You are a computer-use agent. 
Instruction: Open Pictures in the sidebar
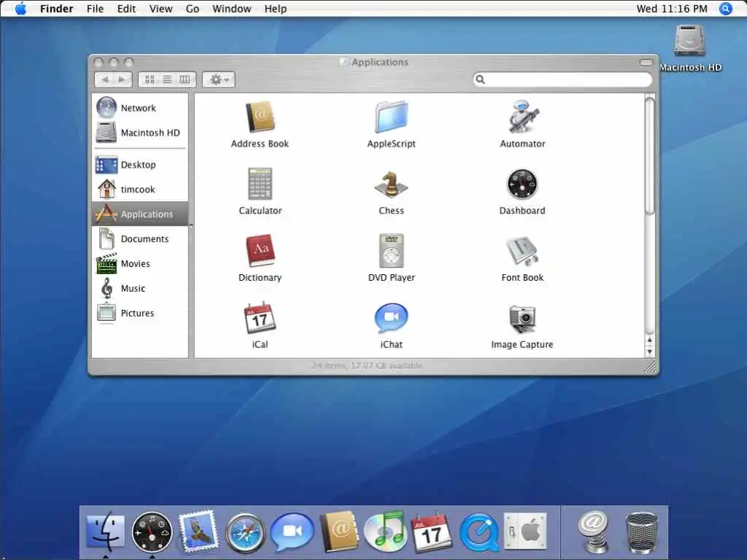(x=140, y=314)
